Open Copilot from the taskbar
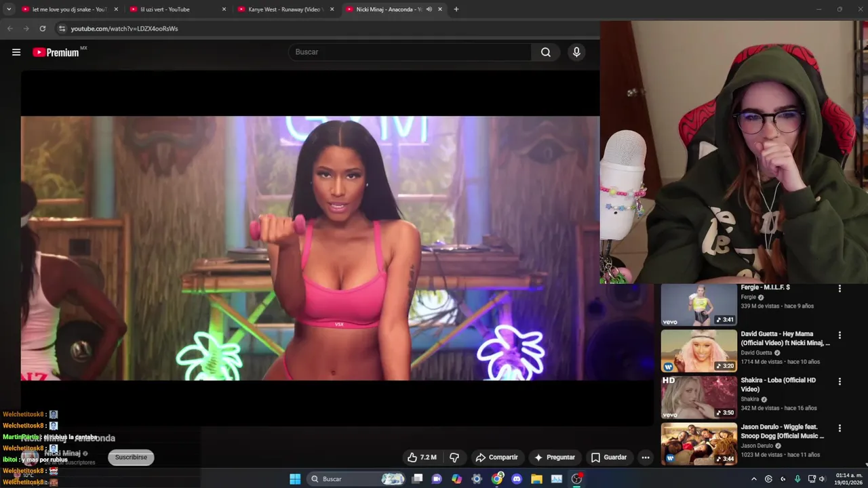 coord(457,479)
